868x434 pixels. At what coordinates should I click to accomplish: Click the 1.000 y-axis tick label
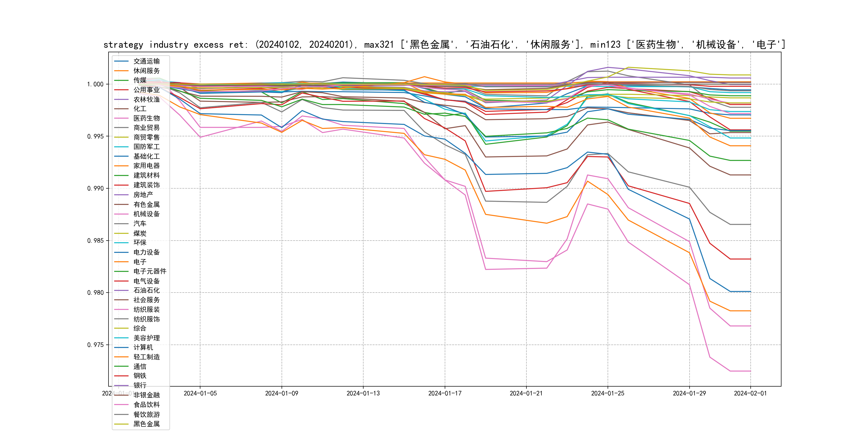click(x=95, y=84)
